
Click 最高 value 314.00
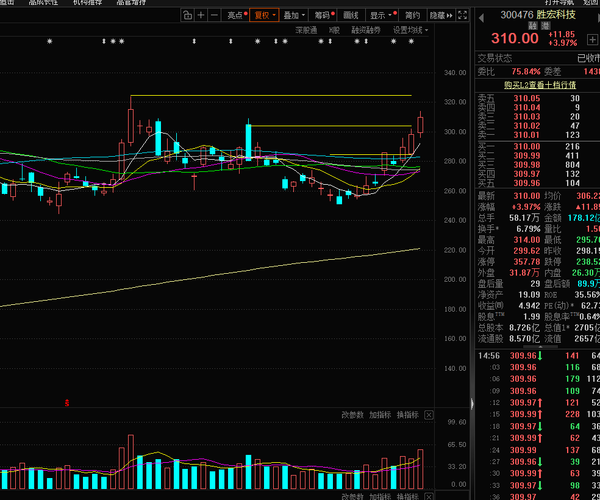(x=527, y=240)
